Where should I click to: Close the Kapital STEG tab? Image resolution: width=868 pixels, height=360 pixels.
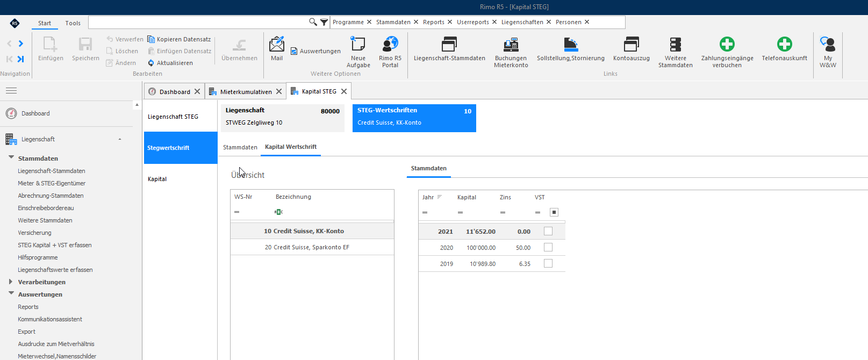click(x=344, y=91)
